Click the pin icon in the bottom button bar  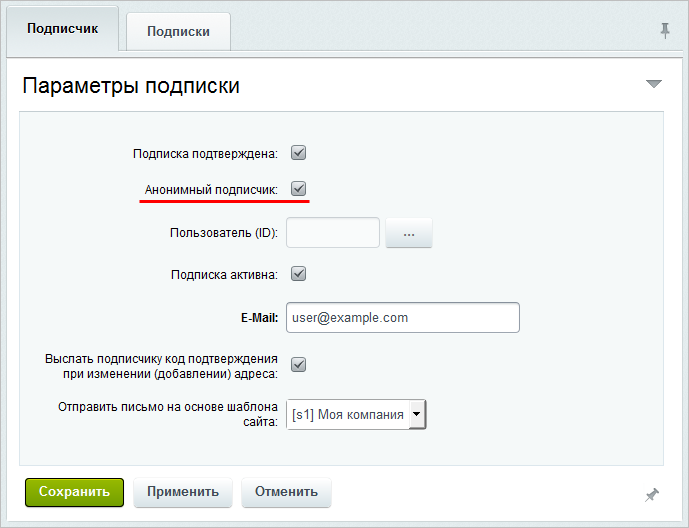[652, 494]
